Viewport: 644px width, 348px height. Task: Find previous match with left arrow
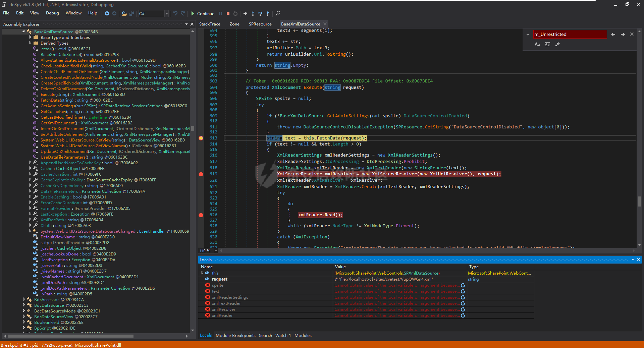pyautogui.click(x=613, y=34)
